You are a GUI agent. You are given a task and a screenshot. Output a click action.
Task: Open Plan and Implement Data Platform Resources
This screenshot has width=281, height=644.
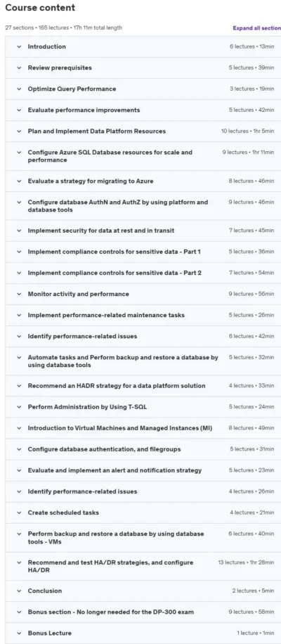[x=143, y=131]
